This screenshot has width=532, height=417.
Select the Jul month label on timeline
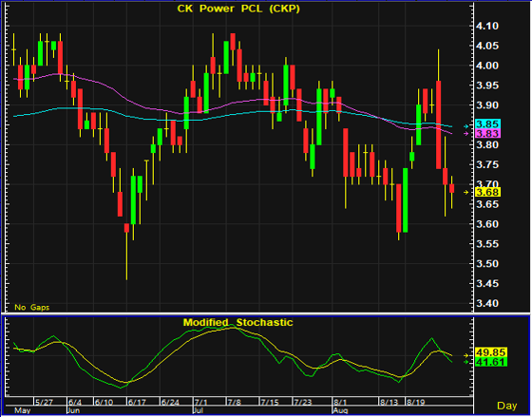198,410
